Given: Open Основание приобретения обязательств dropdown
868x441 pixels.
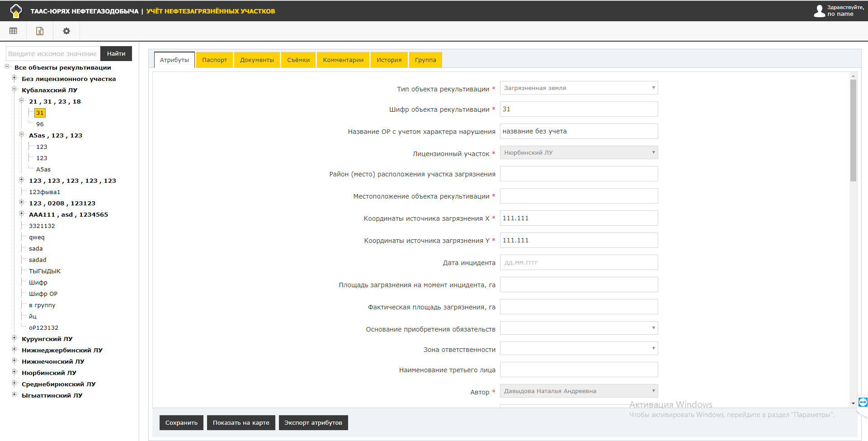Looking at the screenshot, I should point(579,328).
